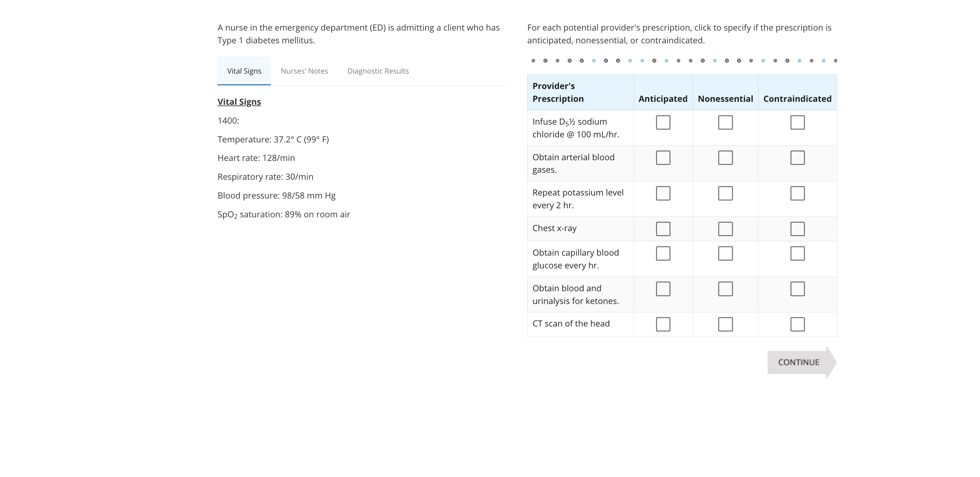980x477 pixels.
Task: Mark ketones urinalysis as Contraindicated
Action: tap(797, 289)
